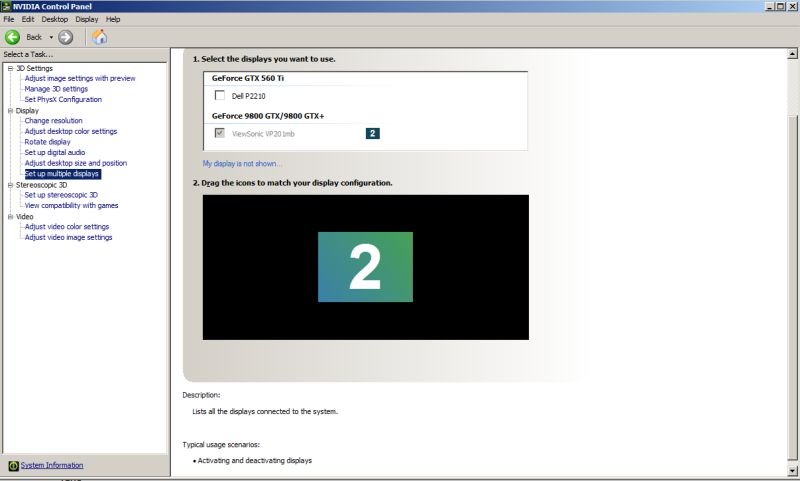
Task: Click the Back button label
Action: tap(34, 37)
